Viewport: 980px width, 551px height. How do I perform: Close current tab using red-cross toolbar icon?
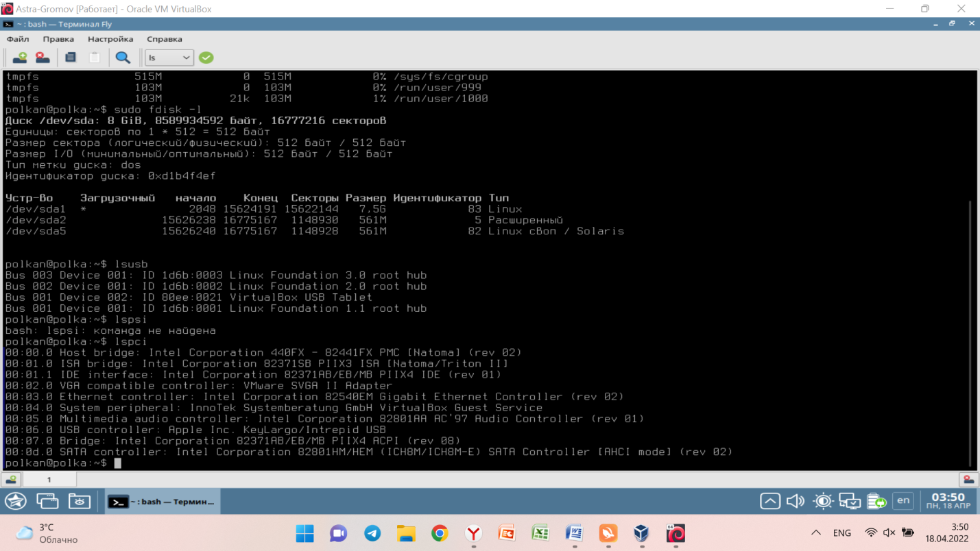point(43,58)
